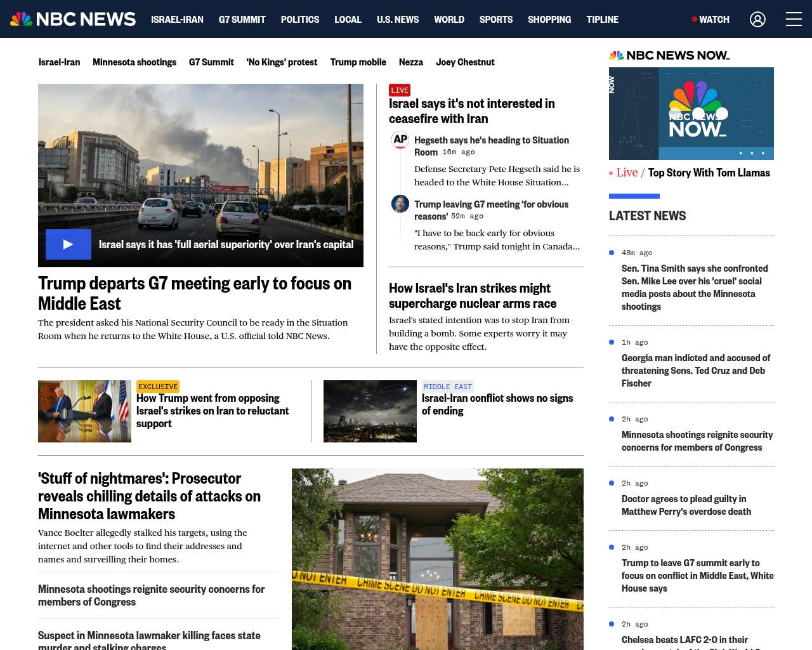Click the Latest News heading

pyautogui.click(x=647, y=216)
